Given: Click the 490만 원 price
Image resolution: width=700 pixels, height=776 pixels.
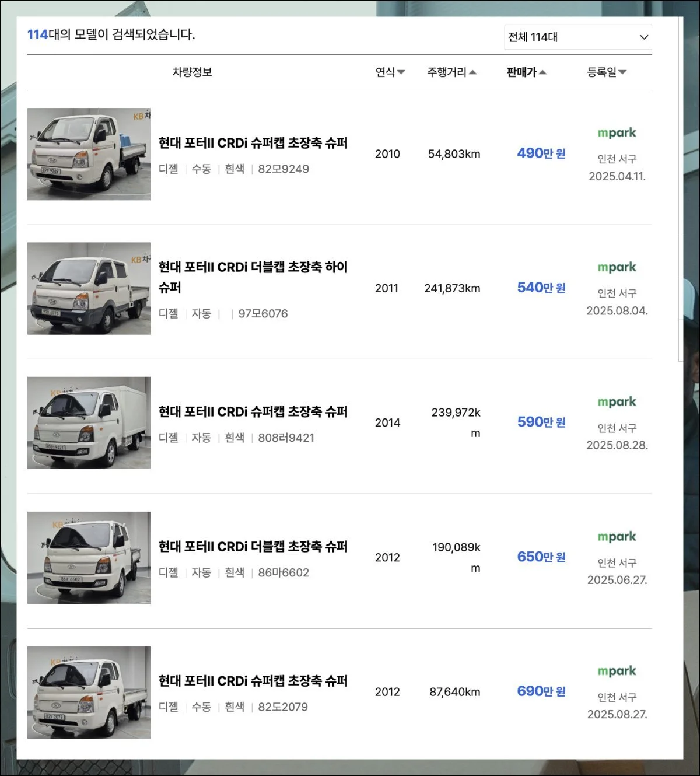Looking at the screenshot, I should click(x=541, y=153).
